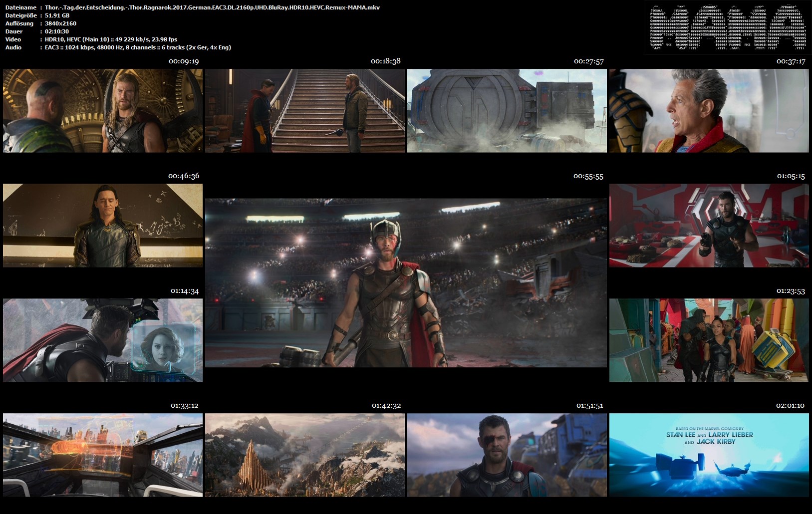The image size is (812, 514).
Task: Click the 00:37:17 timestamp label
Action: point(791,61)
